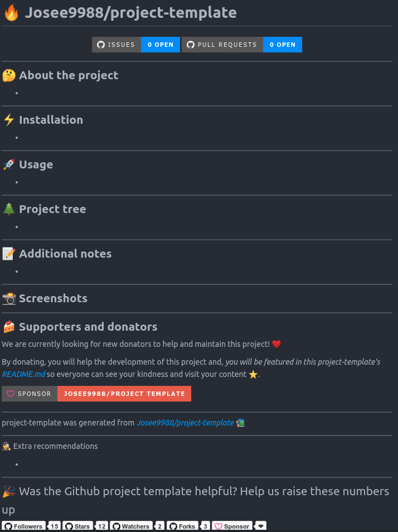
Task: Click the black heart count bubble
Action: pos(260,526)
